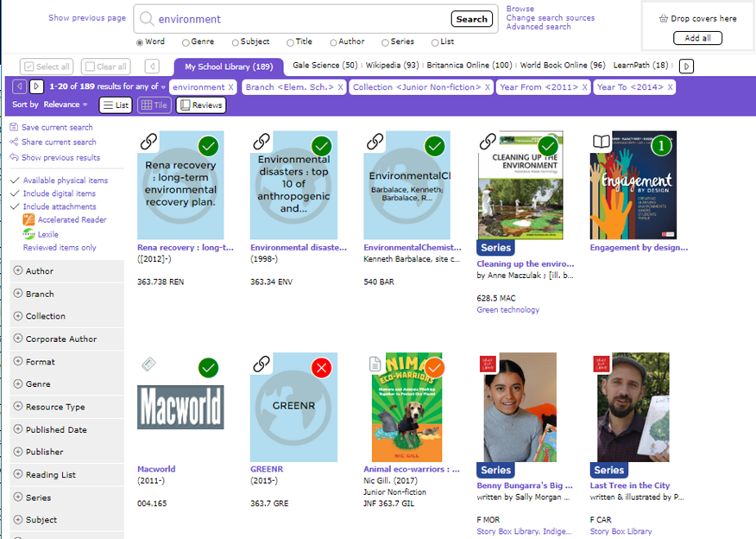The width and height of the screenshot is (756, 539).
Task: Click the open book icon on Engagement by design
Action: click(602, 142)
